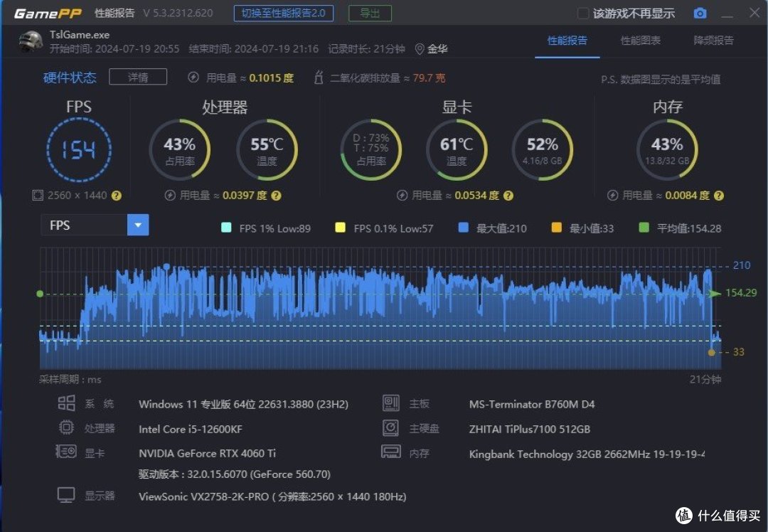Click the 记录时长: 21分钟 text

(x=366, y=49)
